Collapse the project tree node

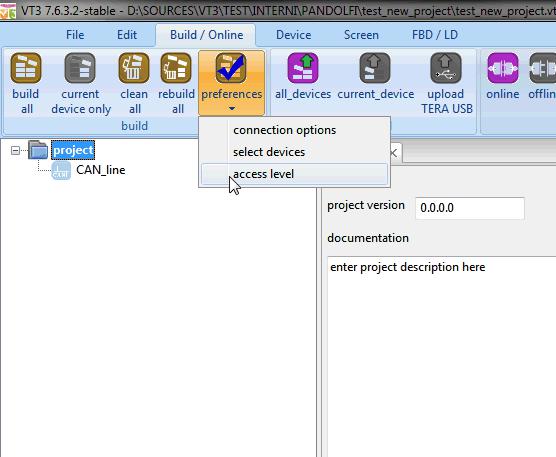click(x=15, y=150)
